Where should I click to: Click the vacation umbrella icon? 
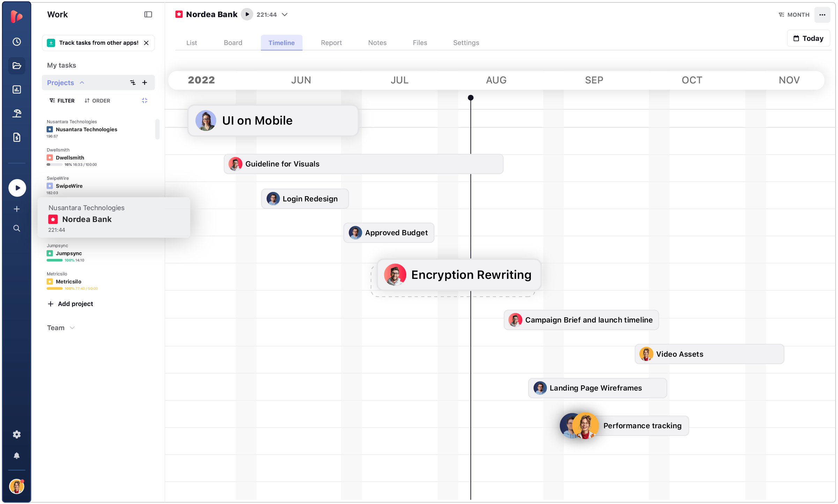coord(16,113)
